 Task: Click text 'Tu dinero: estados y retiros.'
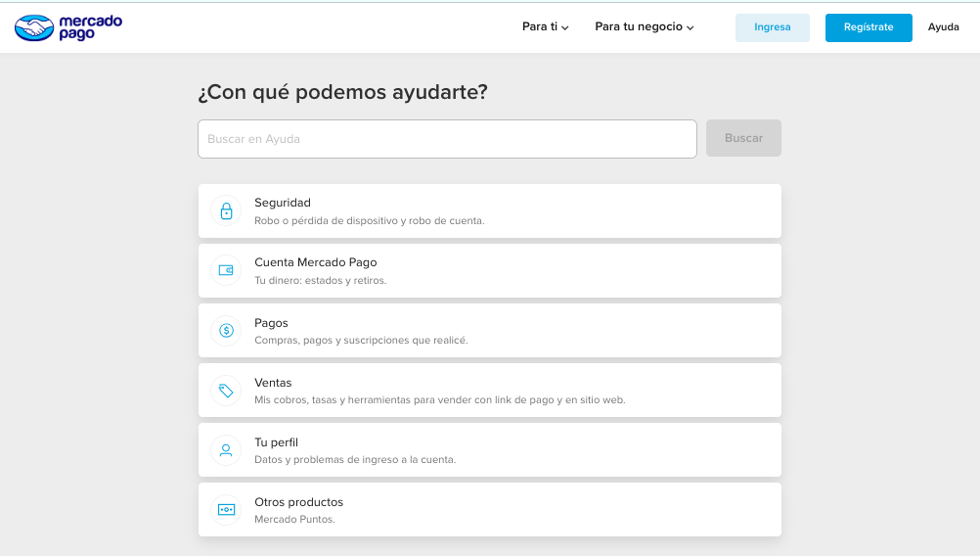321,280
